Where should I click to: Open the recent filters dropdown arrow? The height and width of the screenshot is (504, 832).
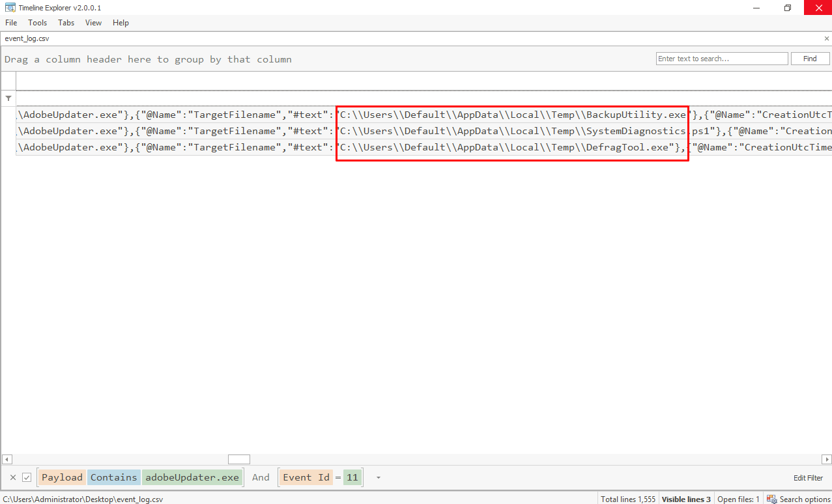pyautogui.click(x=378, y=477)
